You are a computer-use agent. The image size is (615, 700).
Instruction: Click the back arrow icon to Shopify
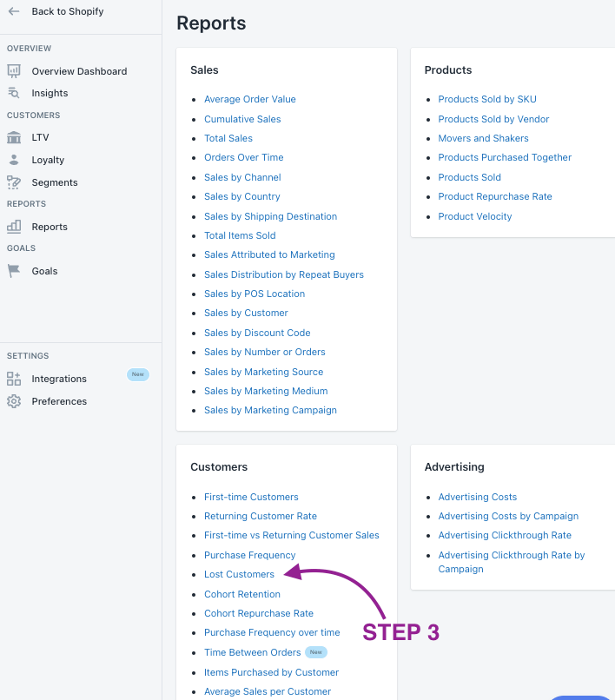(14, 11)
